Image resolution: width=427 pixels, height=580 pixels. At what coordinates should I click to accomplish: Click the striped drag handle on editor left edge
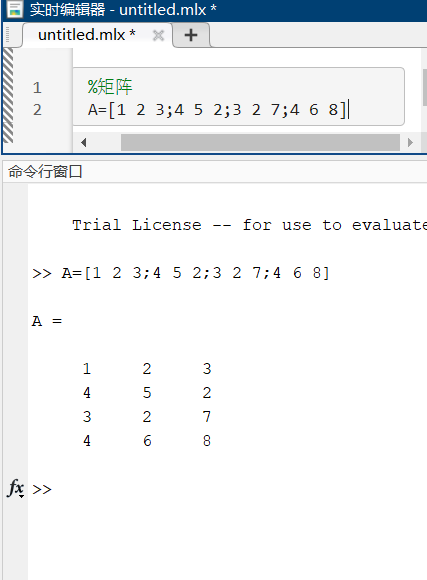tap(8, 95)
